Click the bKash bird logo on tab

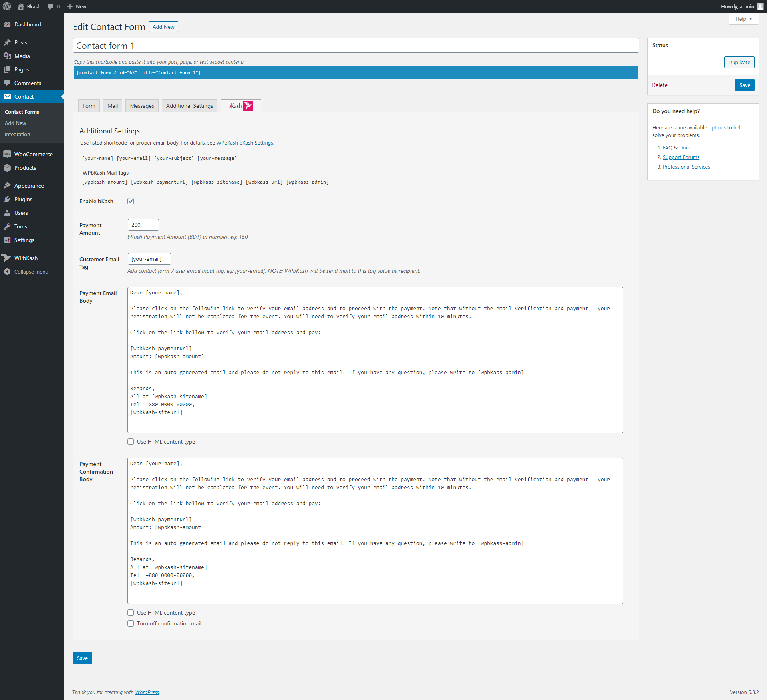point(248,106)
